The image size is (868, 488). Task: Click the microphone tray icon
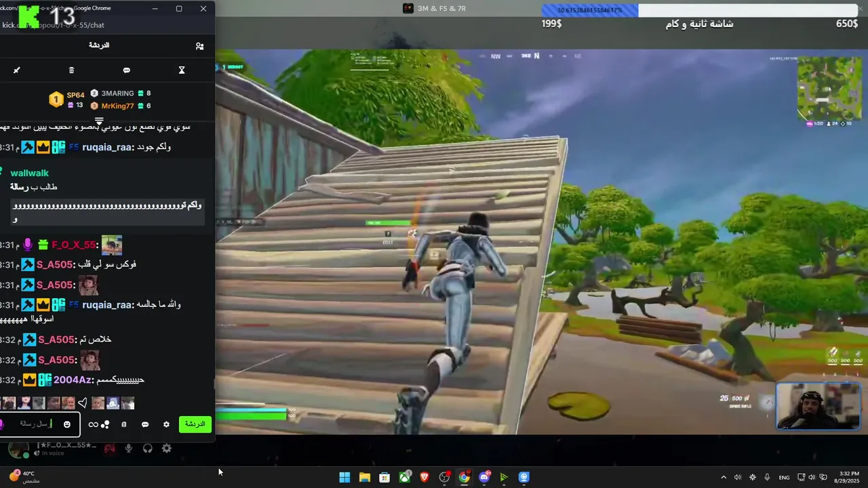767,477
